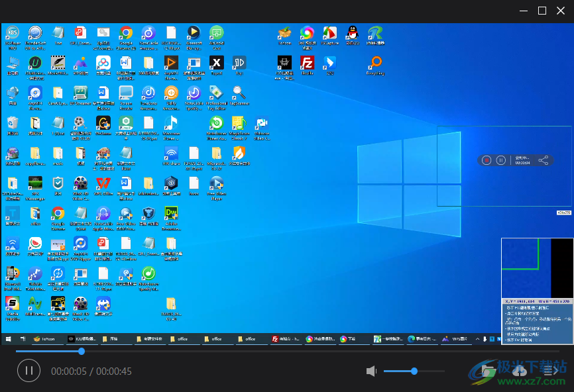Open the IObit Uninstaller green U icon
The height and width of the screenshot is (392, 574).
(x=35, y=68)
